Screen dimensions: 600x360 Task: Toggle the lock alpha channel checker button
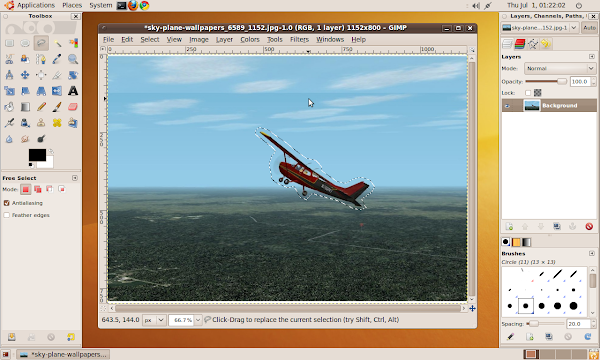[x=538, y=93]
